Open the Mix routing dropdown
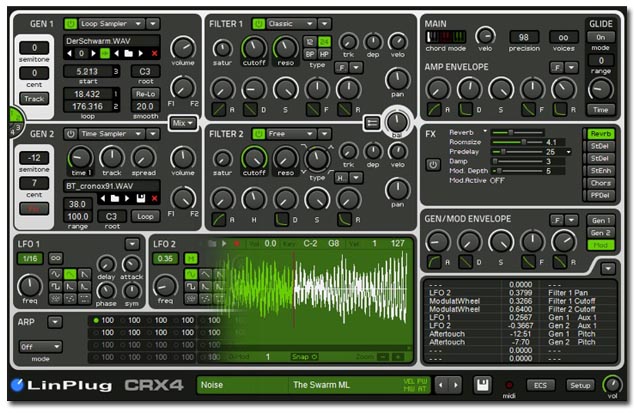This screenshot has width=634, height=413. 183,123
